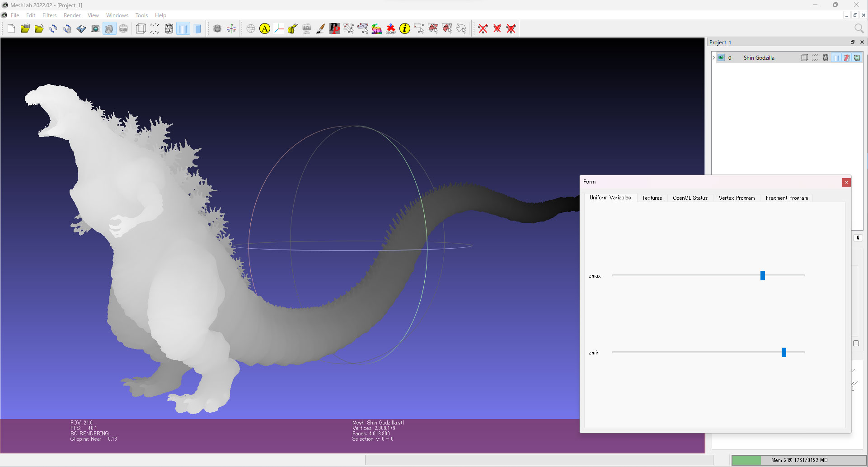Close the Project_1 layer panel
868x467 pixels.
862,42
